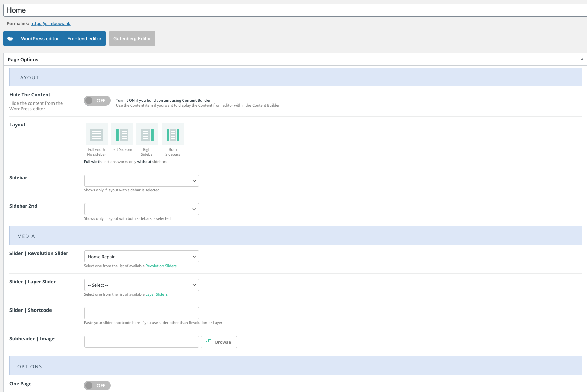
Task: Open the Revolution Sliders link
Action: [x=161, y=266]
